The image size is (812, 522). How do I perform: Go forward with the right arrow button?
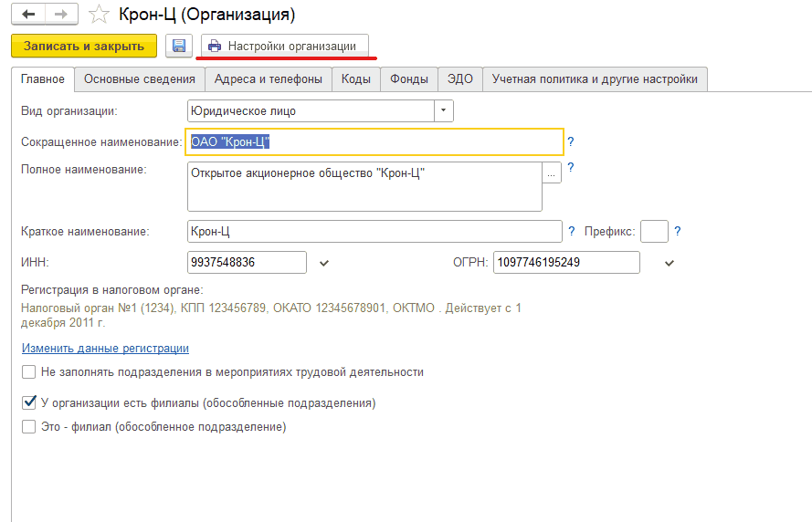61,14
